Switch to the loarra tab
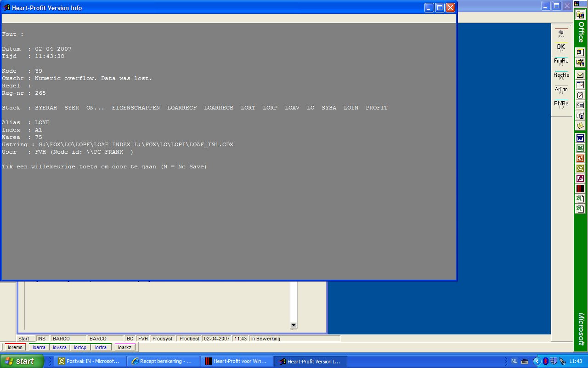The height and width of the screenshot is (368, 588). [x=39, y=347]
